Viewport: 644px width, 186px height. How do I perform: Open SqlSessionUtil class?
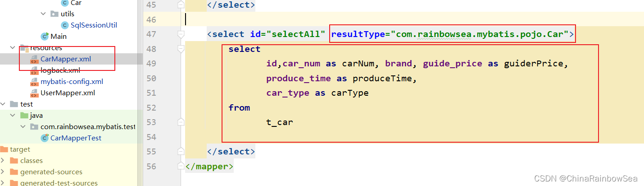[94, 25]
